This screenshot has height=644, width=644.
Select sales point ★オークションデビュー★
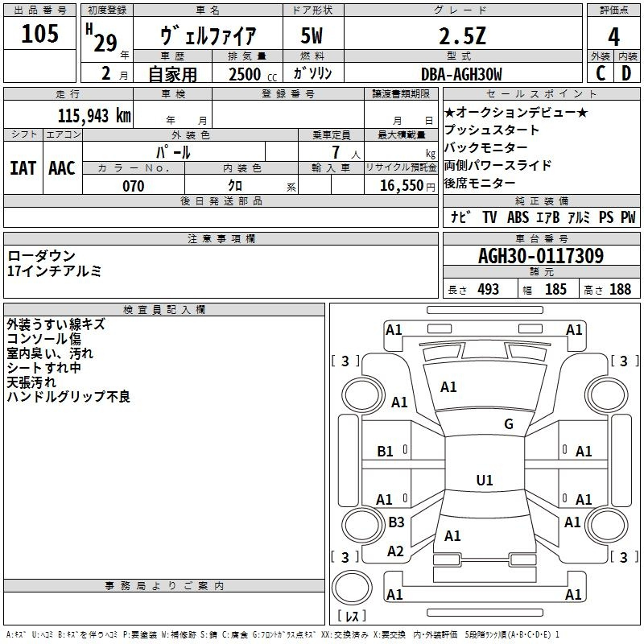tap(516, 112)
